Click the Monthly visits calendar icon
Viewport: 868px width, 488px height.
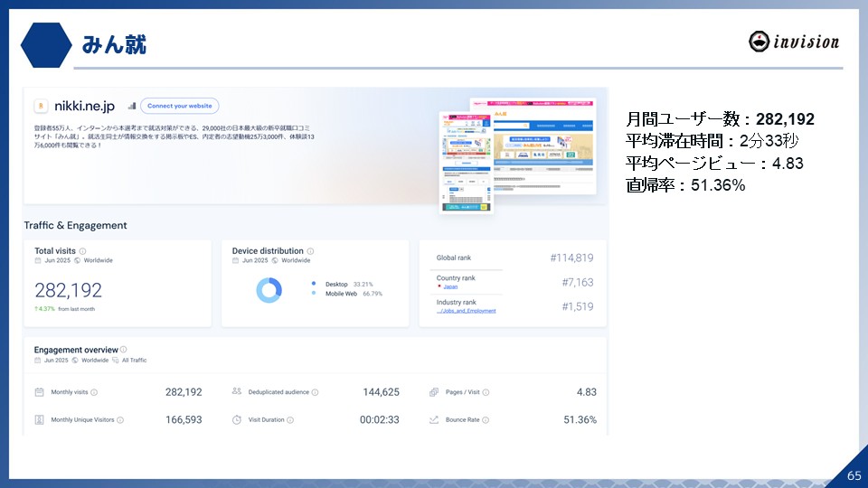(x=39, y=392)
